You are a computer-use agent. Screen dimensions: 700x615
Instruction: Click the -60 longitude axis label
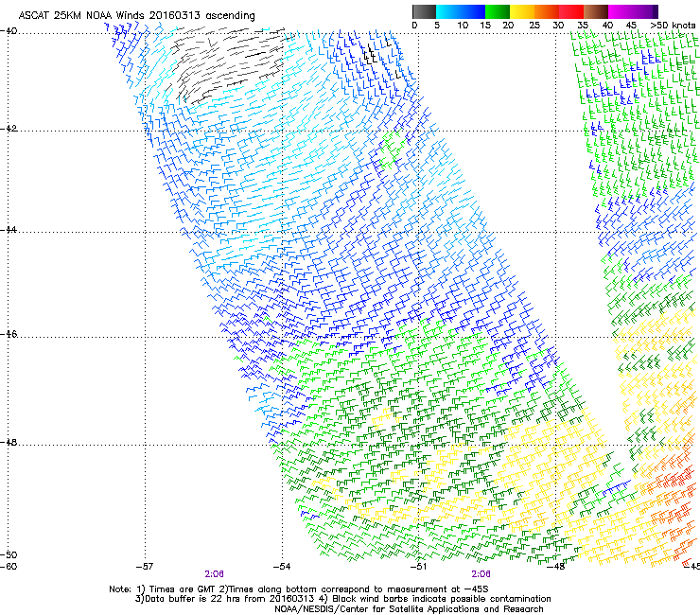point(9,567)
